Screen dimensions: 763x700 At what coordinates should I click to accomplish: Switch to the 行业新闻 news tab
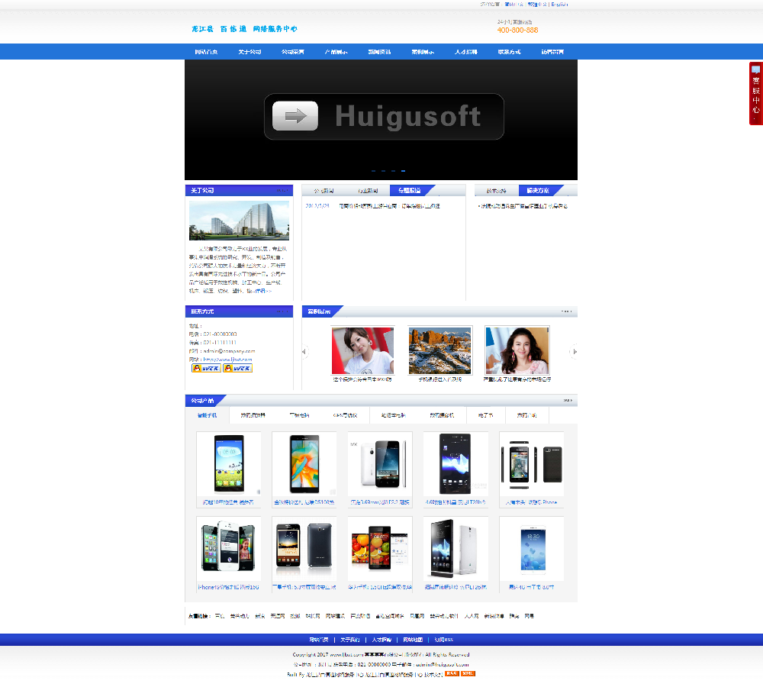[368, 191]
